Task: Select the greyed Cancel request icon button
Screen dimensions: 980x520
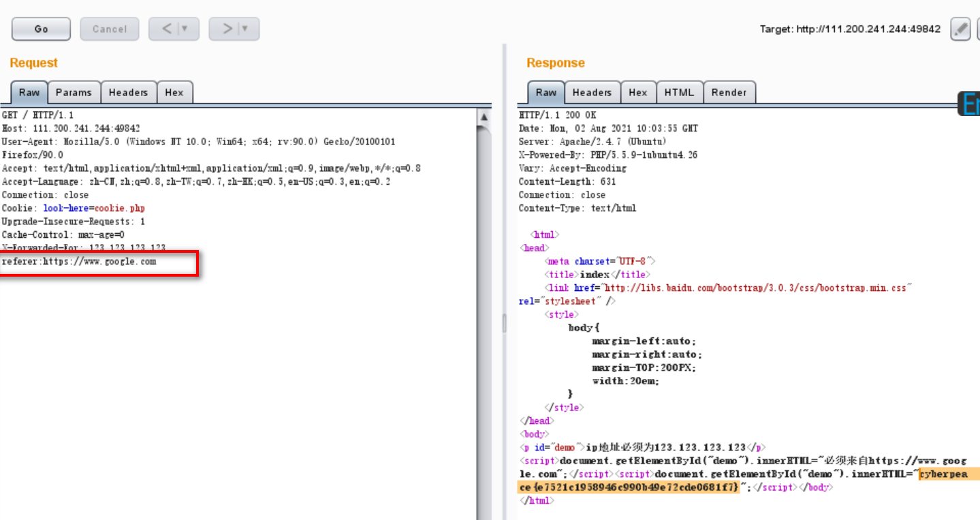Action: coord(109,29)
